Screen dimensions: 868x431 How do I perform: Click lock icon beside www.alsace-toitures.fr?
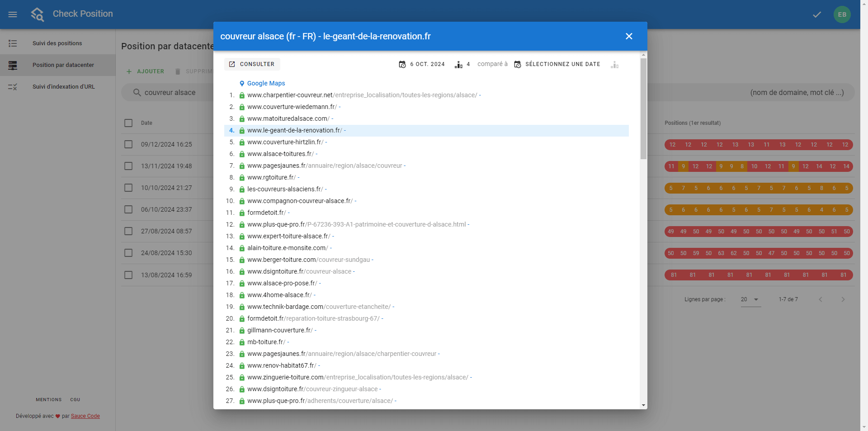coord(242,154)
